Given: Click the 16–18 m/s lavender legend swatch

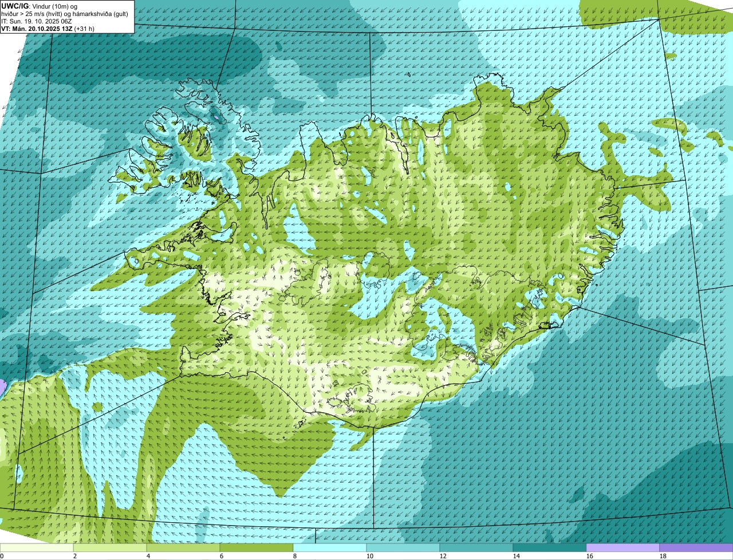Looking at the screenshot, I should pyautogui.click(x=623, y=548).
